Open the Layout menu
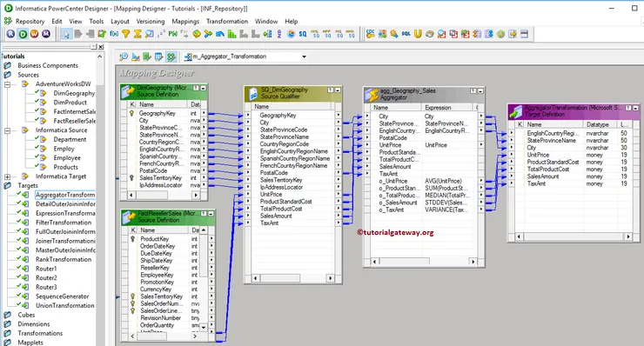This screenshot has width=644, height=346. pyautogui.click(x=120, y=22)
